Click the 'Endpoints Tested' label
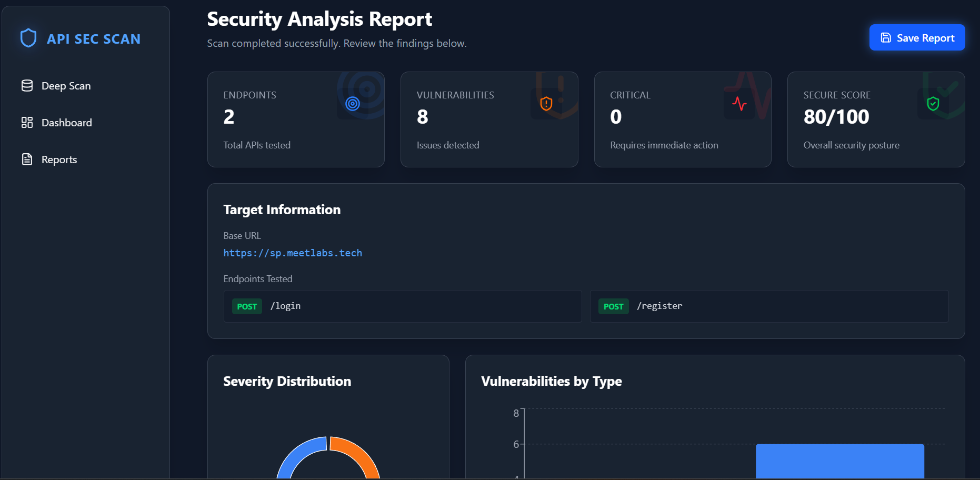The height and width of the screenshot is (480, 980). [x=258, y=279]
